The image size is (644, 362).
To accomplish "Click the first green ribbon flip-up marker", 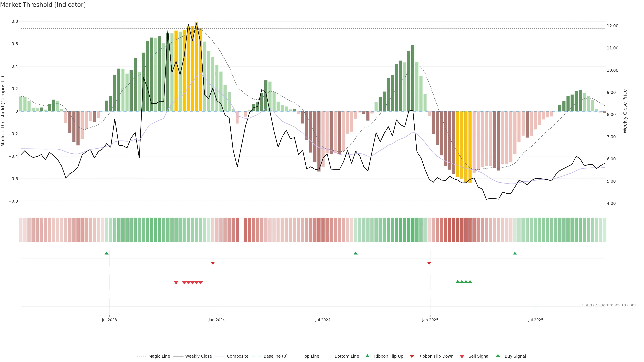I will pos(106,253).
